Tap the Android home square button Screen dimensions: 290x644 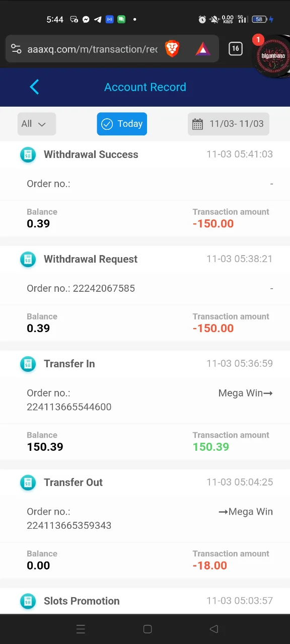pyautogui.click(x=148, y=629)
